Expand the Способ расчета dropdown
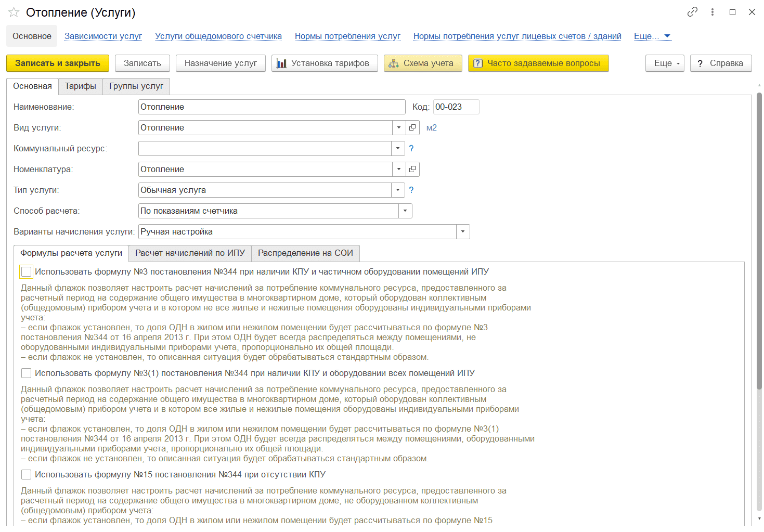764x532 pixels. pyautogui.click(x=405, y=211)
